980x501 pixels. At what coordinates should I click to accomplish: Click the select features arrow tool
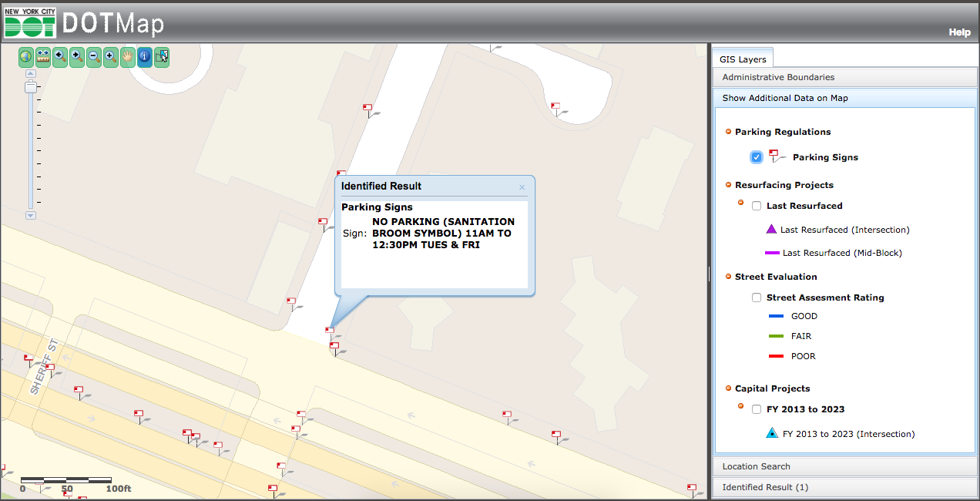click(162, 56)
